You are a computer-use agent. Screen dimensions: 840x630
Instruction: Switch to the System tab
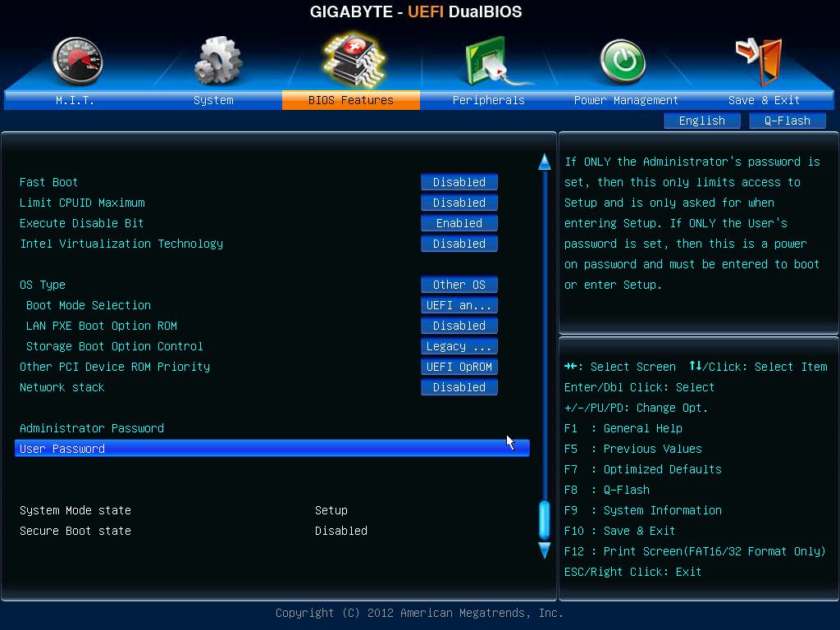click(x=213, y=100)
